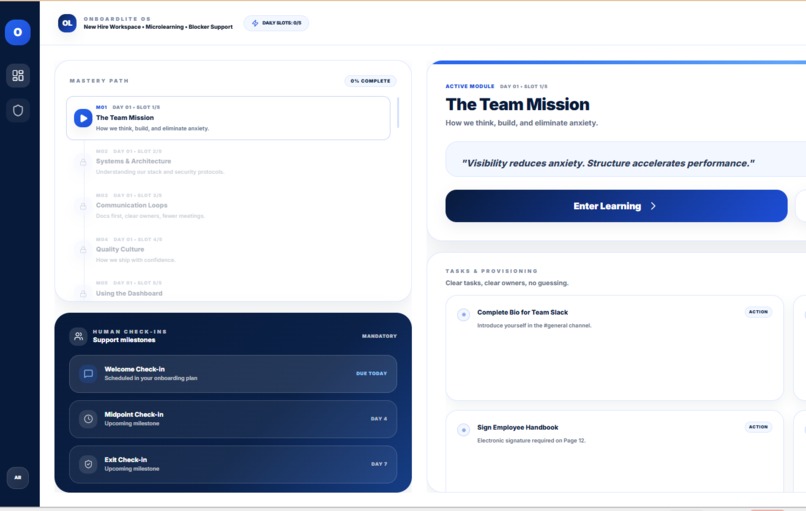Click the Daily Slots 0/5 pill
Viewport: 806px width, 511px height.
coord(277,23)
